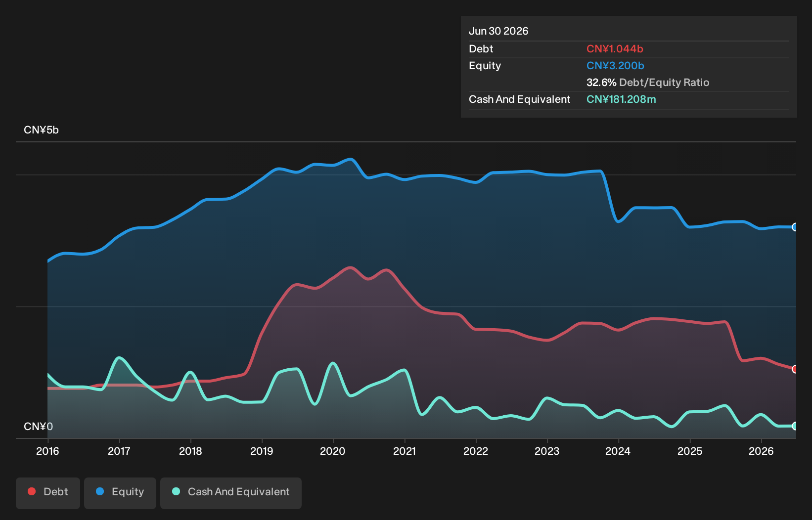Click the red Debt endpoint marker
Screen dimensions: 812x520
coord(795,369)
